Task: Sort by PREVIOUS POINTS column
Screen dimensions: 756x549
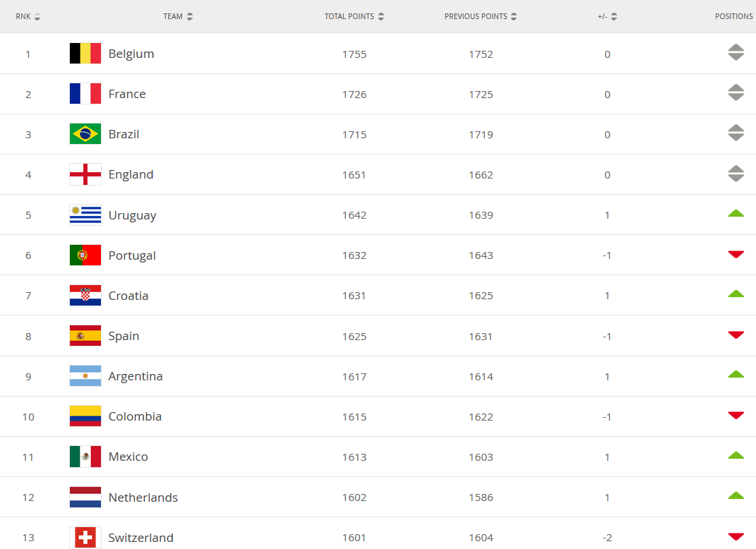Action: tap(480, 16)
